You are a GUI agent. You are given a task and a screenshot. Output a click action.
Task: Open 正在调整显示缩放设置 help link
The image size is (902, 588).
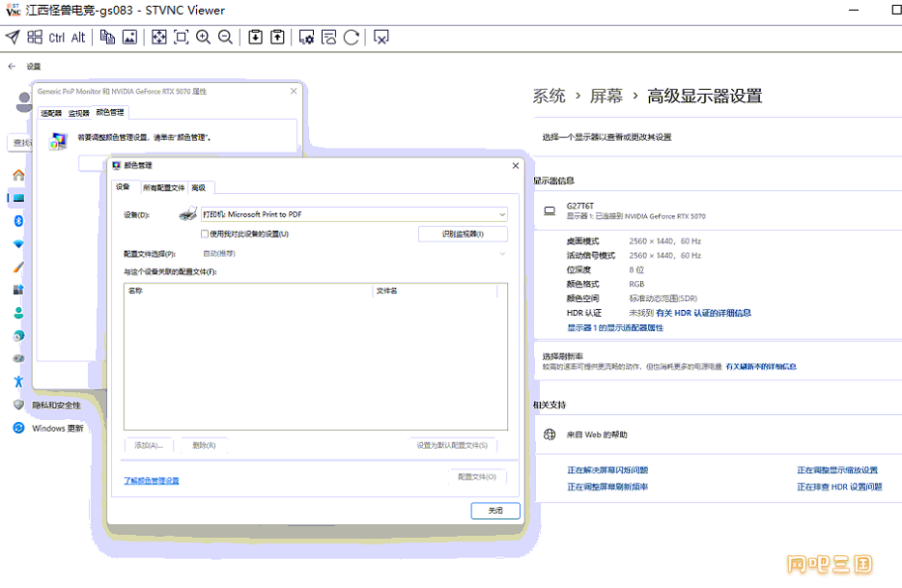point(837,470)
